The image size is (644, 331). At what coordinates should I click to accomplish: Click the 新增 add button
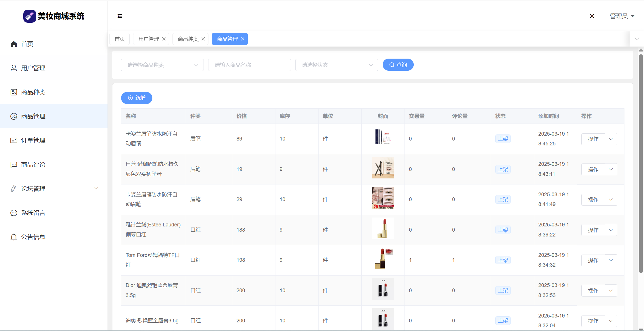click(x=137, y=98)
